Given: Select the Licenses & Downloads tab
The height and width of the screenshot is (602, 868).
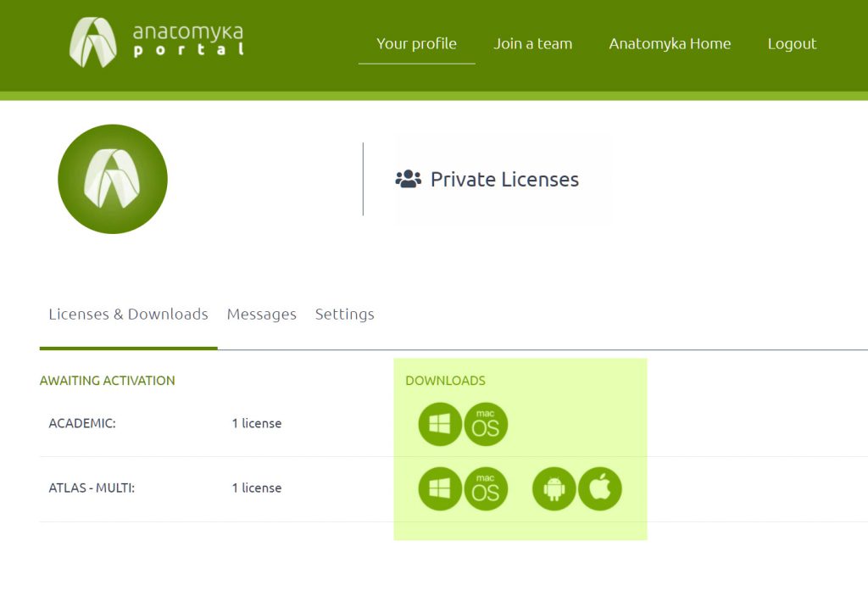Looking at the screenshot, I should [x=128, y=315].
